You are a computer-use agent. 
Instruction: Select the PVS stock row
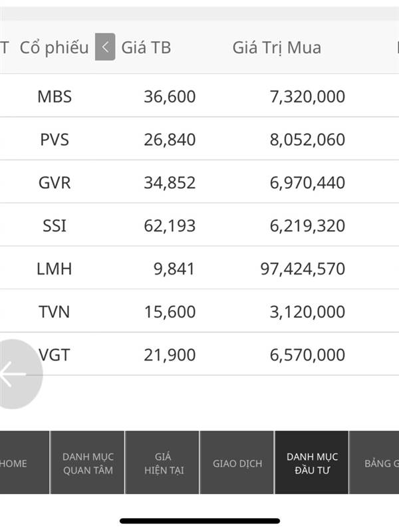point(199,139)
